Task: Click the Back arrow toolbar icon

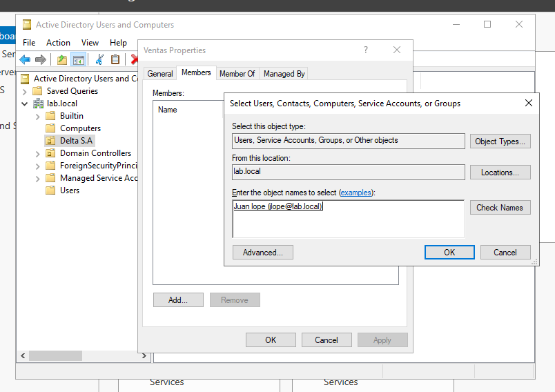Action: coord(26,59)
